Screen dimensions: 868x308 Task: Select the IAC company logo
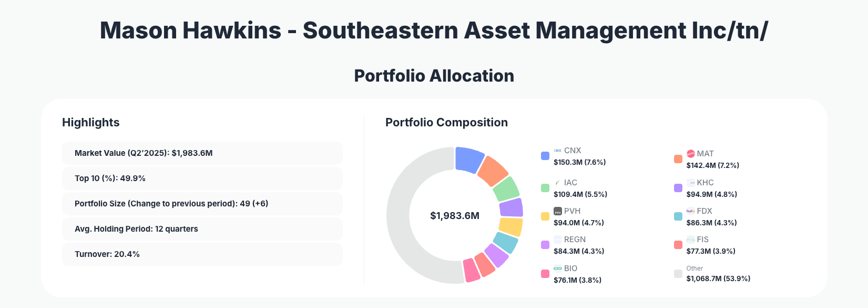tap(558, 183)
